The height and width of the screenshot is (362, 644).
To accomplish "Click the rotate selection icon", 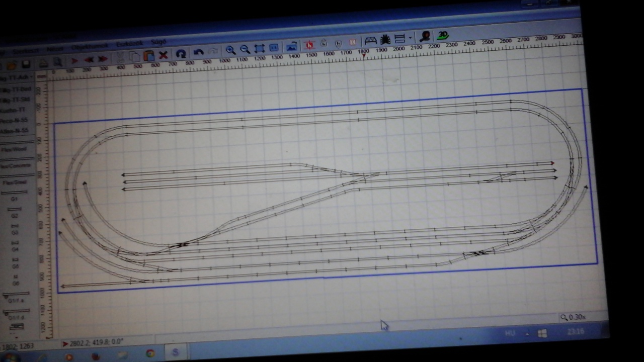I will [x=181, y=54].
